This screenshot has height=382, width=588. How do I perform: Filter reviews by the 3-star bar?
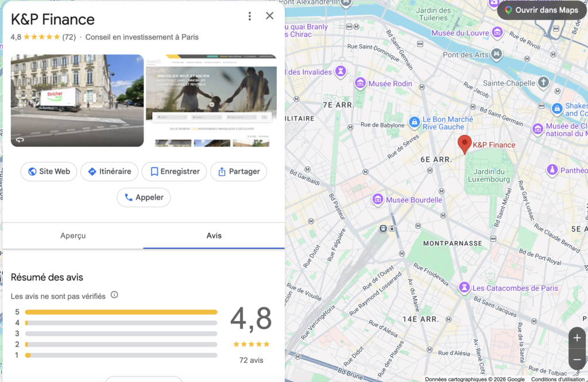tap(121, 334)
